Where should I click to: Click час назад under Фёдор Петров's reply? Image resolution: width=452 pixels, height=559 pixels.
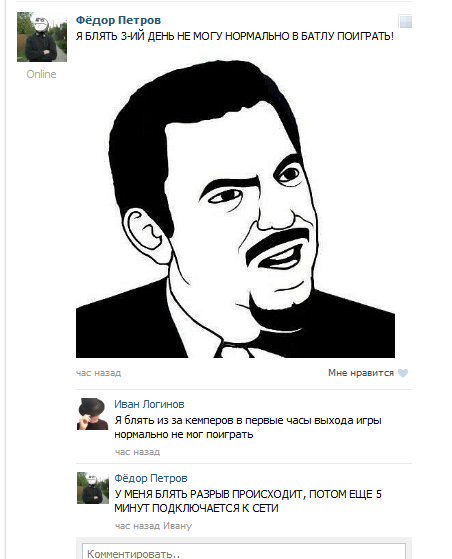click(137, 526)
